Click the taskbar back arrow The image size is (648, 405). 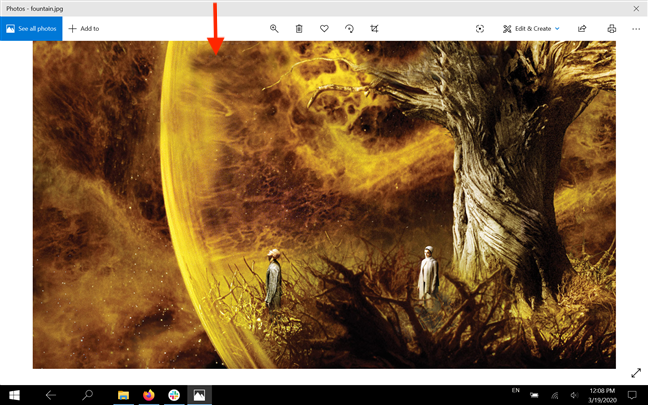[x=50, y=395]
